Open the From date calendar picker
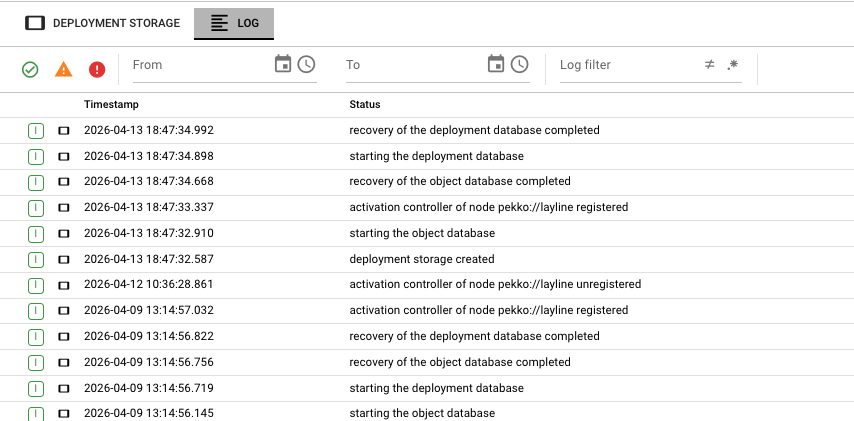The image size is (854, 421). point(283,64)
